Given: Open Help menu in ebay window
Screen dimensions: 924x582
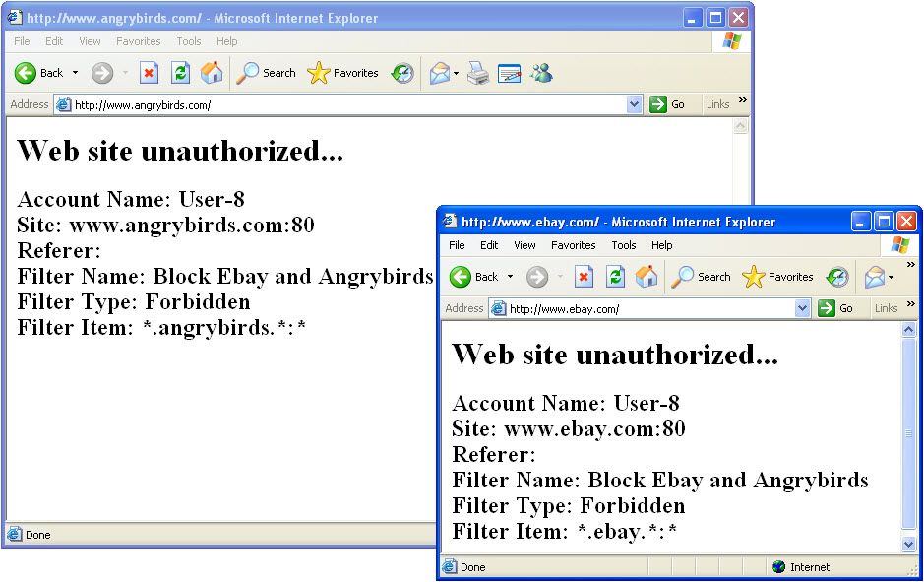Looking at the screenshot, I should point(662,244).
